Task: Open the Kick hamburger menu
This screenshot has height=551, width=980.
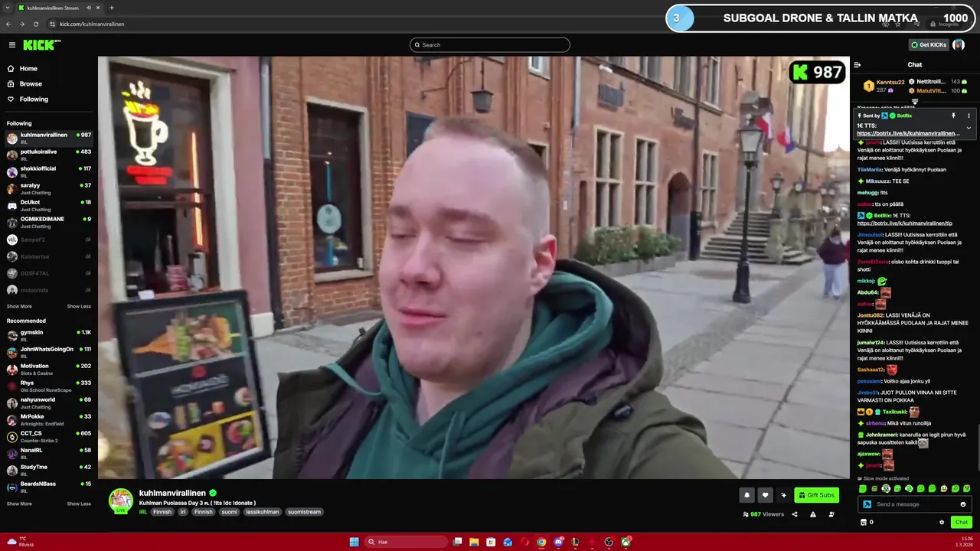Action: [11, 45]
